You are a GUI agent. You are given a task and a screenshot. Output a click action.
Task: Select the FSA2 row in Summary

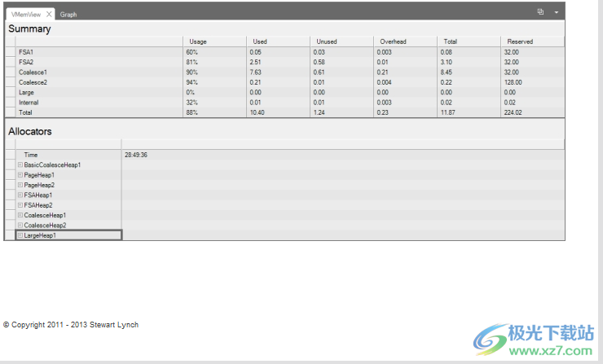pyautogui.click(x=27, y=62)
